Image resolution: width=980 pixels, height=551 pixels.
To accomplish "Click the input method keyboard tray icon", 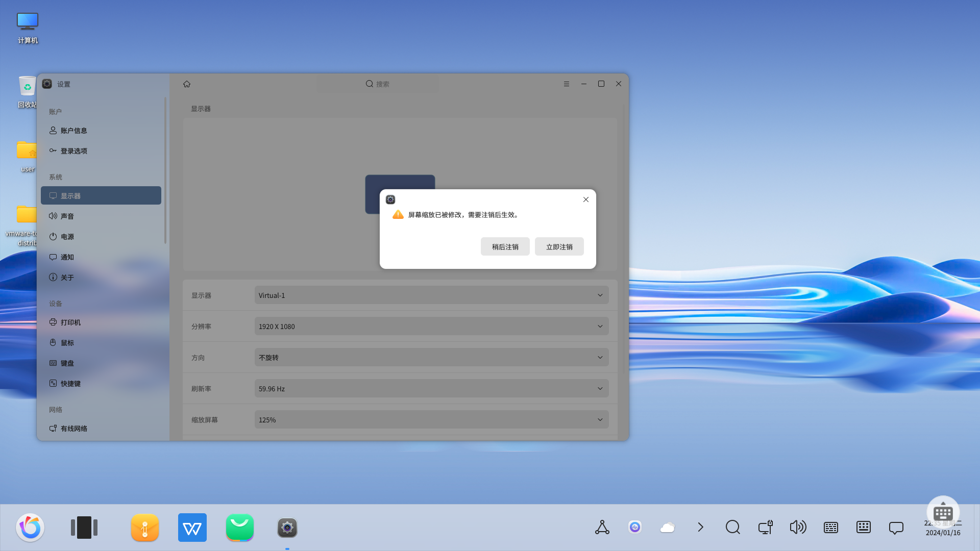I will pyautogui.click(x=831, y=527).
